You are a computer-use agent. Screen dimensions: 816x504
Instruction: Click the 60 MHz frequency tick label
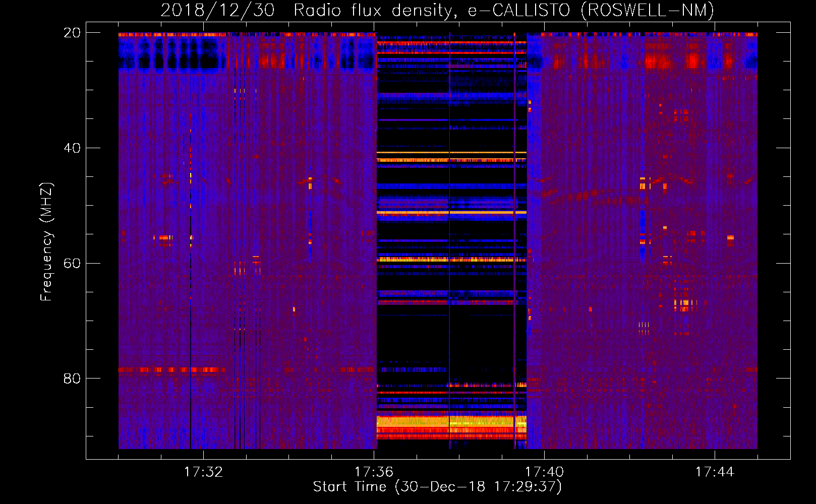click(x=72, y=264)
